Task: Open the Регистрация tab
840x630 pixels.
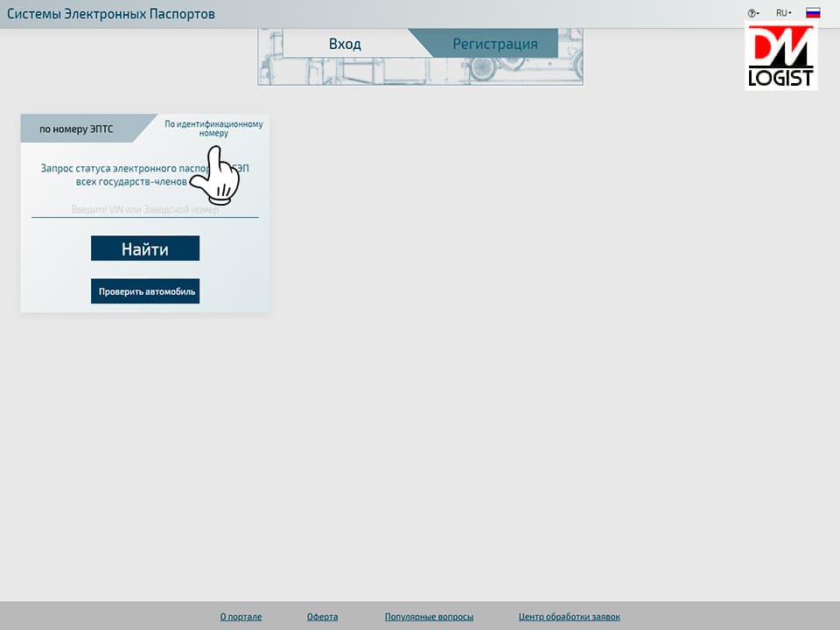Action: click(x=494, y=44)
